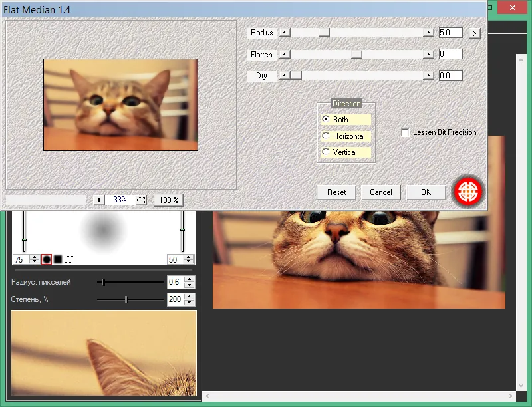Select the square brush shape icon
532x407 pixels.
coord(58,259)
